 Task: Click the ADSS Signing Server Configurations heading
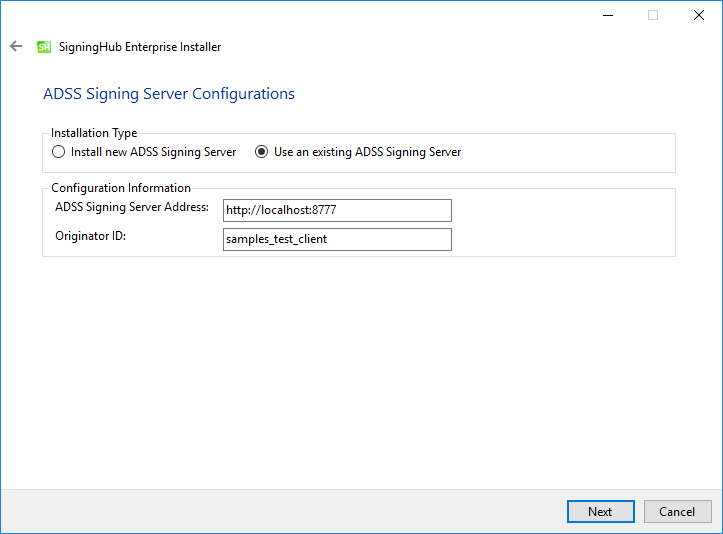[x=169, y=94]
